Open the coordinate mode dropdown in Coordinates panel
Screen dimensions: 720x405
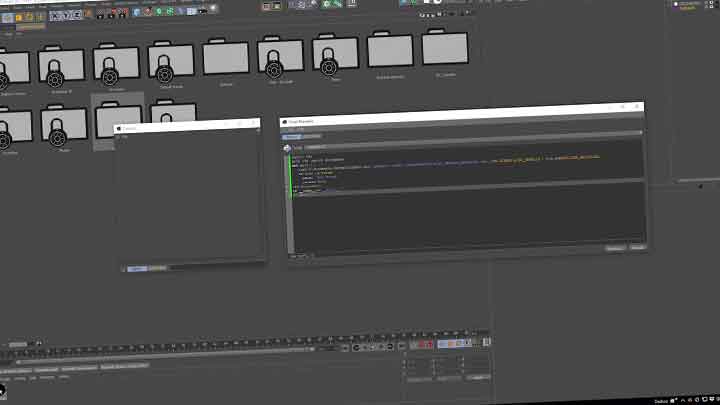click(x=417, y=378)
